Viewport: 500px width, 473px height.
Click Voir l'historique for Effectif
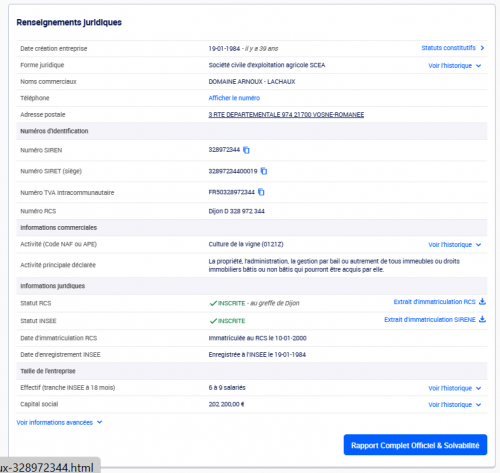click(x=450, y=388)
